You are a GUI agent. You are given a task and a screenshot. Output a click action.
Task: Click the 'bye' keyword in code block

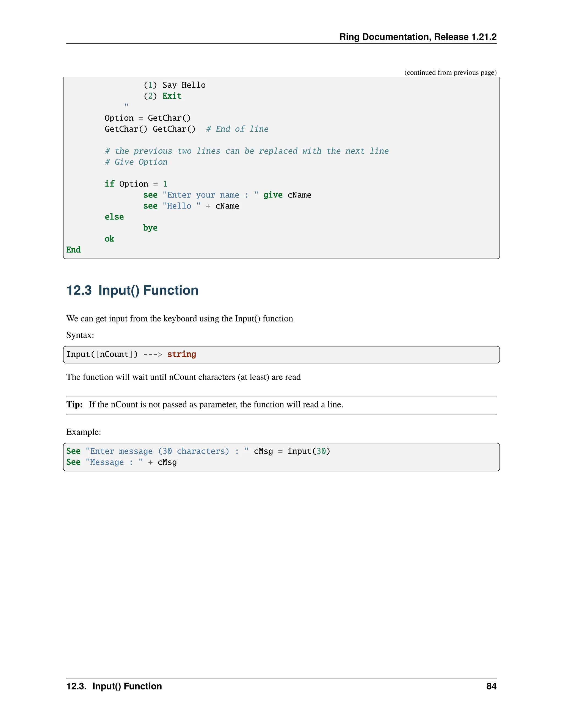[x=150, y=228]
